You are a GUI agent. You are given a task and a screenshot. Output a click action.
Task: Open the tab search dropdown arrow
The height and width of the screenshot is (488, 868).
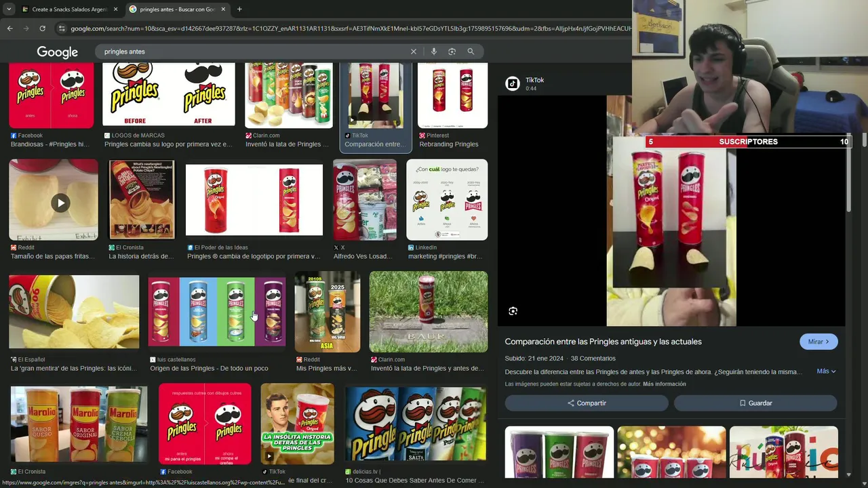coord(9,9)
